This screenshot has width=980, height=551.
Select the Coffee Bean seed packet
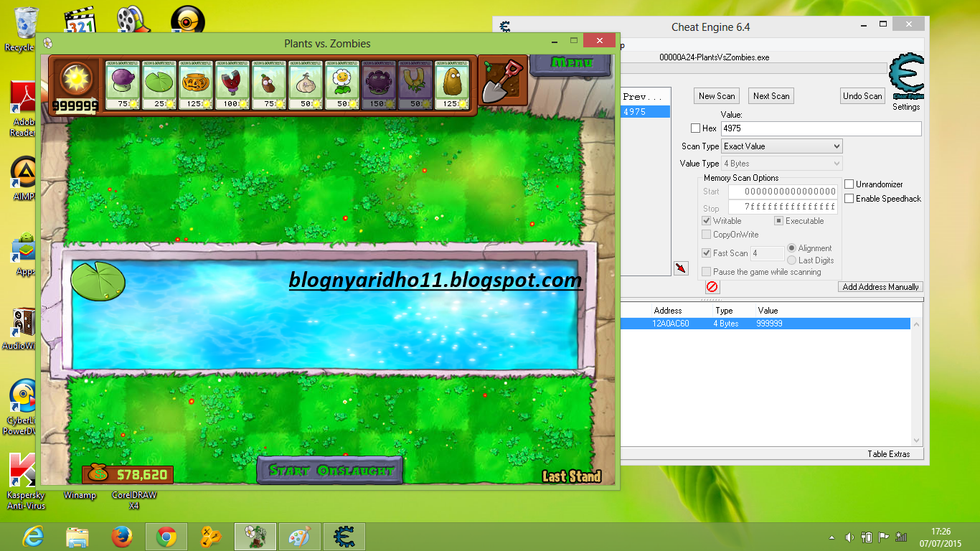click(269, 85)
